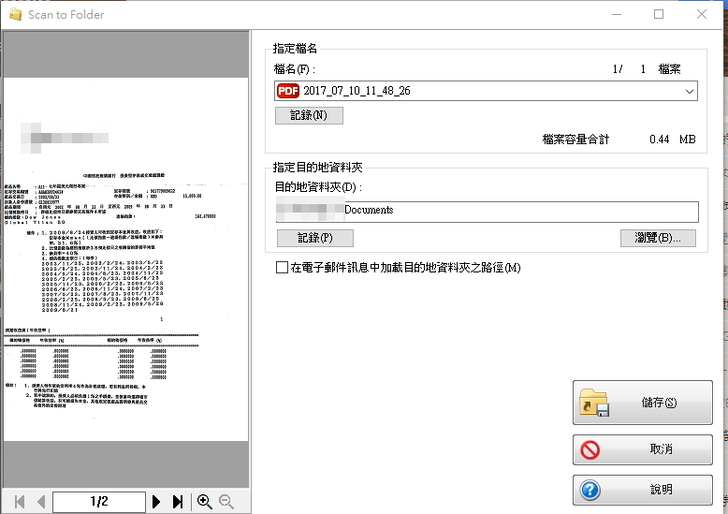Enable 在電子郵件訊息中加載目的地資料夾之路徑 checkbox
Image resolution: width=728 pixels, height=514 pixels.
[282, 268]
